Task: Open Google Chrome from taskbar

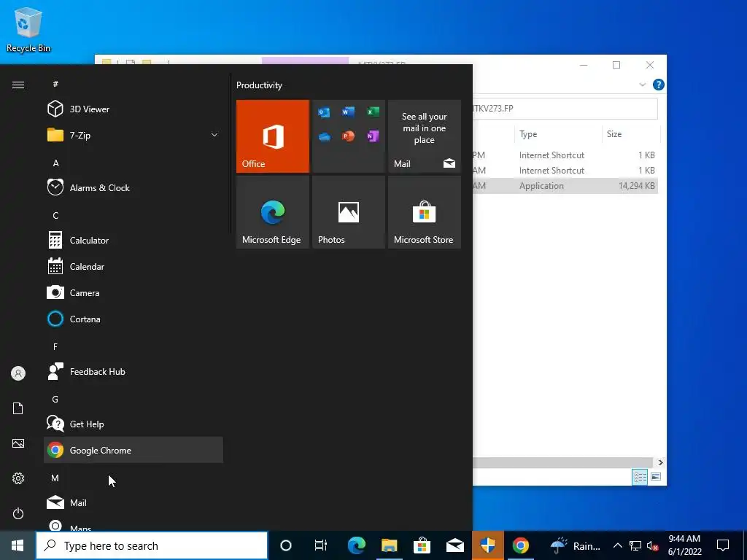Action: point(521,545)
